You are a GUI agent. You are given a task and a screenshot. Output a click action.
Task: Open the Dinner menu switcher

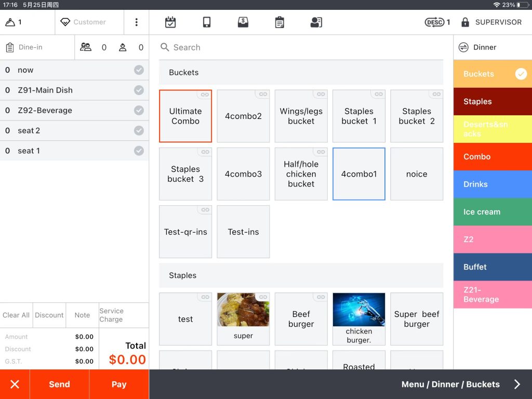click(x=478, y=47)
